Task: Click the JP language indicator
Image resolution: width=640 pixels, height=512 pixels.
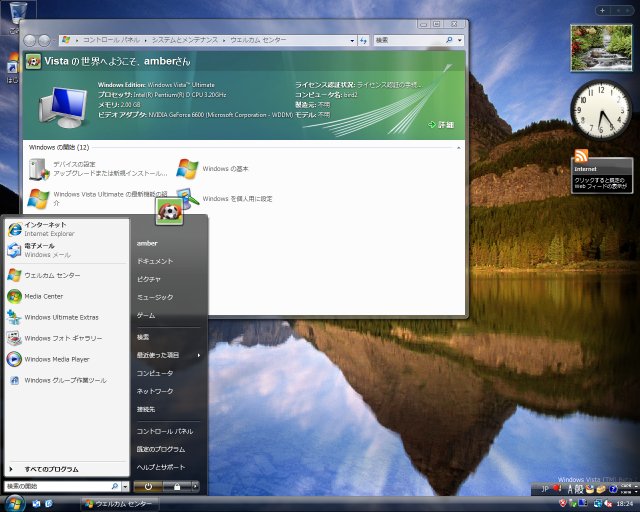Action: click(545, 489)
